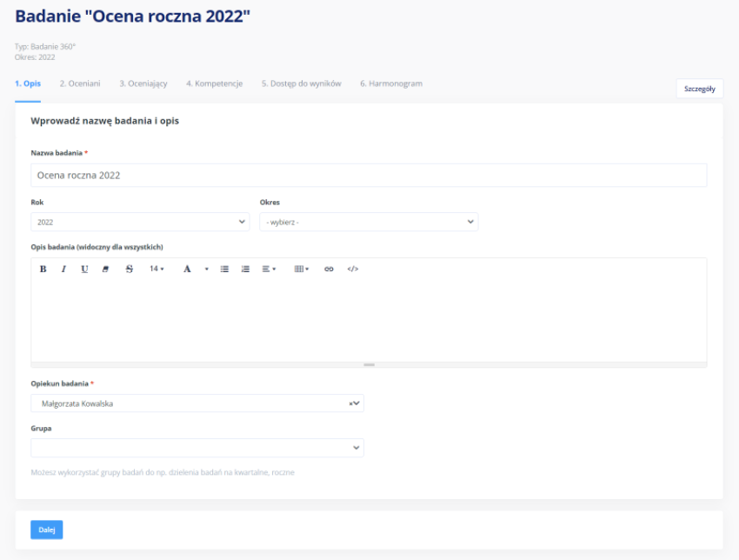Insert an unordered bullet list
The width and height of the screenshot is (739, 560).
click(224, 269)
